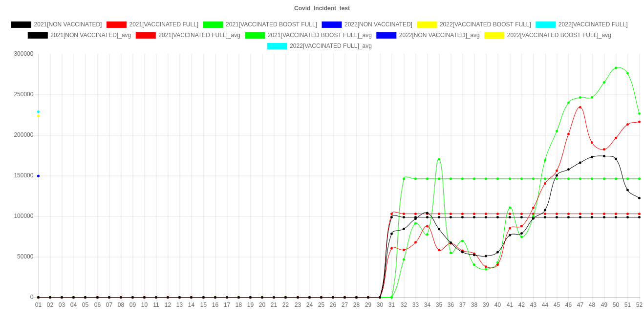Click cyan swatch for 2022[VACCINATED FULL]_avg
The width and height of the screenshot is (644, 322).
coord(277,46)
